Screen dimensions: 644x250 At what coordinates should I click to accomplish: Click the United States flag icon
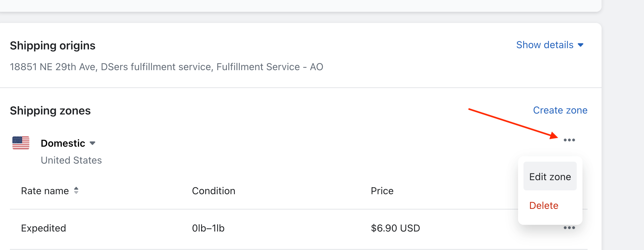click(21, 143)
